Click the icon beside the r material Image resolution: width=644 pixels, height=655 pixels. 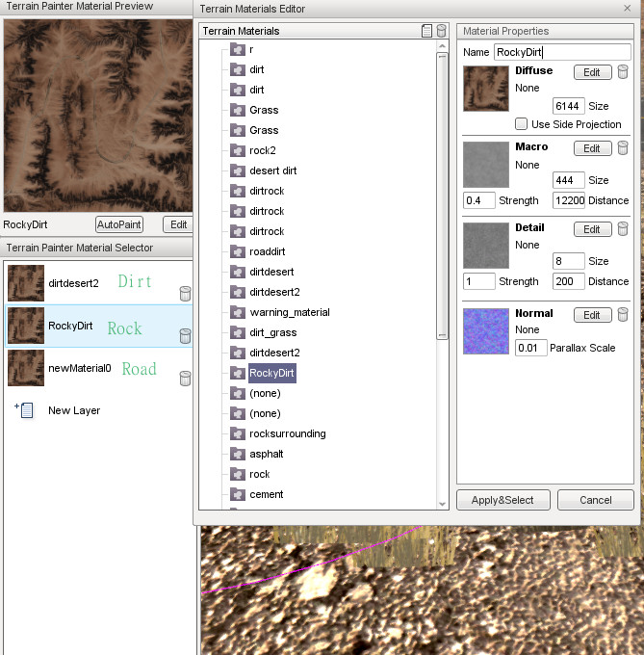click(238, 49)
